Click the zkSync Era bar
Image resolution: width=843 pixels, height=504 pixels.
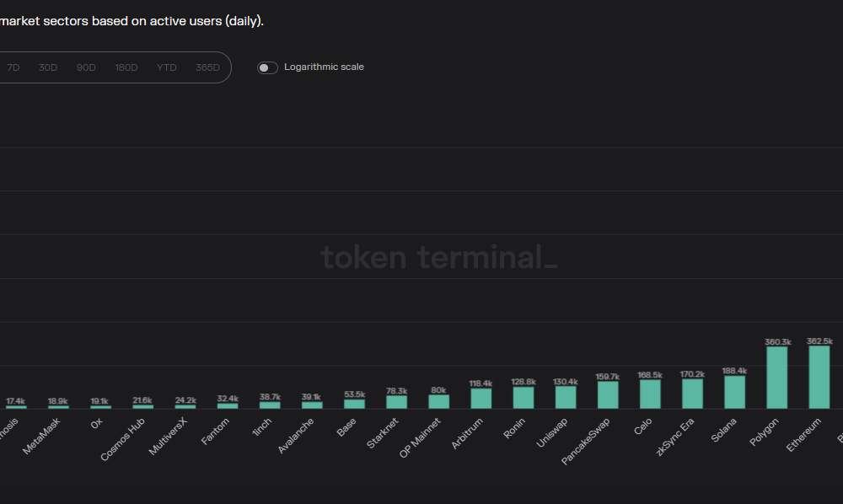pos(692,394)
